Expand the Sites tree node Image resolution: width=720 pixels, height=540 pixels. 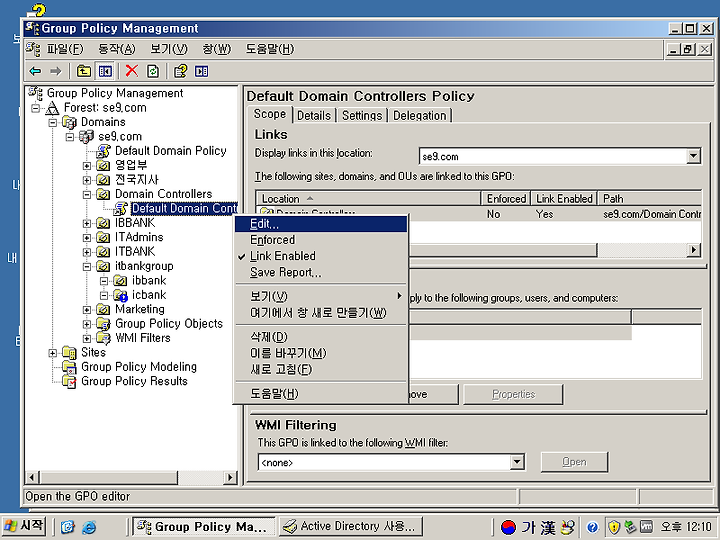click(53, 353)
